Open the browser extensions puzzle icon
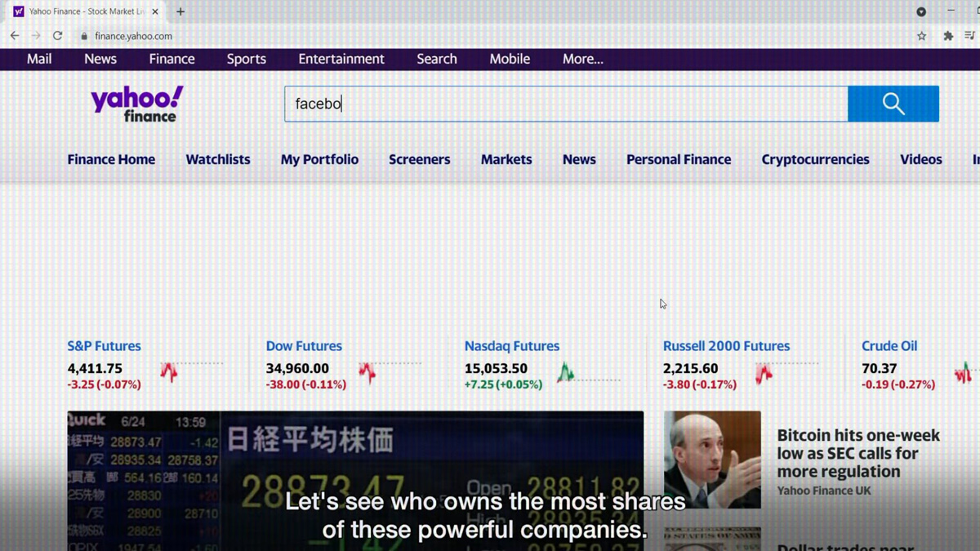Viewport: 980px width, 551px height. point(947,36)
